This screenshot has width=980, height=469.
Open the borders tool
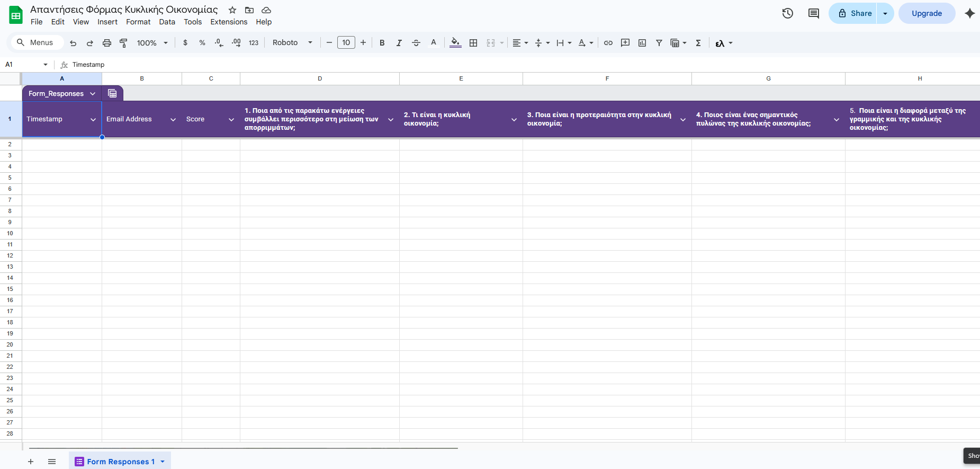(x=474, y=43)
